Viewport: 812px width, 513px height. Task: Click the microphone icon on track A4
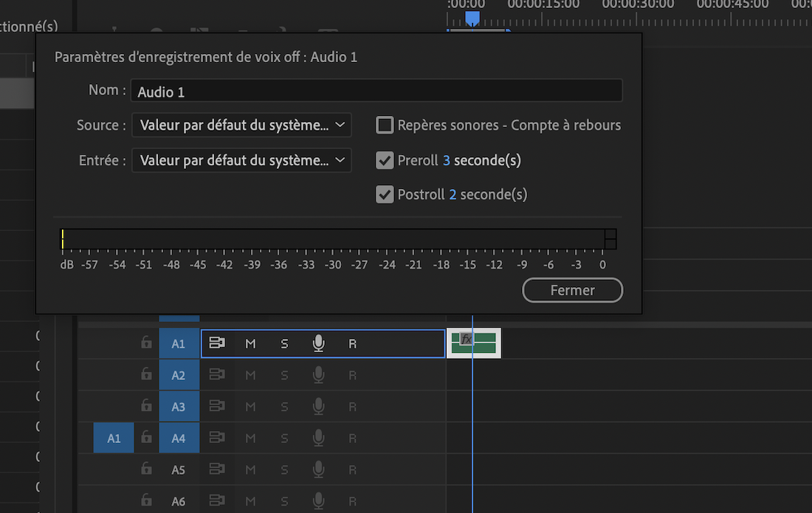(318, 438)
